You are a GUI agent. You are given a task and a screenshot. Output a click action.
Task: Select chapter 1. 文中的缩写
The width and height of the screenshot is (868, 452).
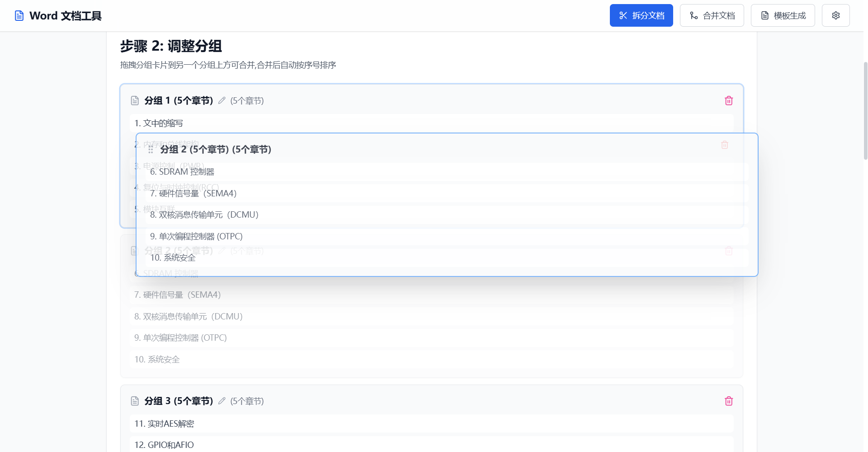(431, 123)
